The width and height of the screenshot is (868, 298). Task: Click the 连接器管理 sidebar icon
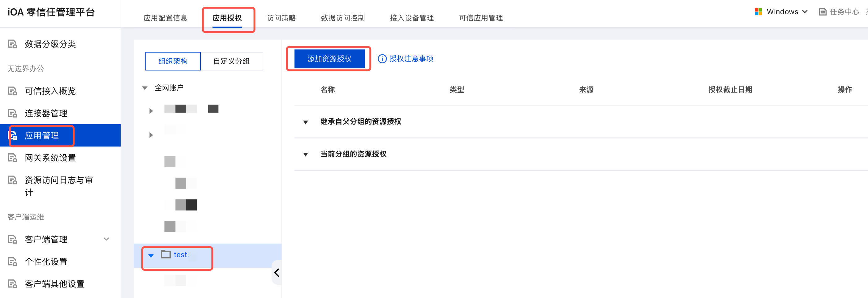[12, 113]
